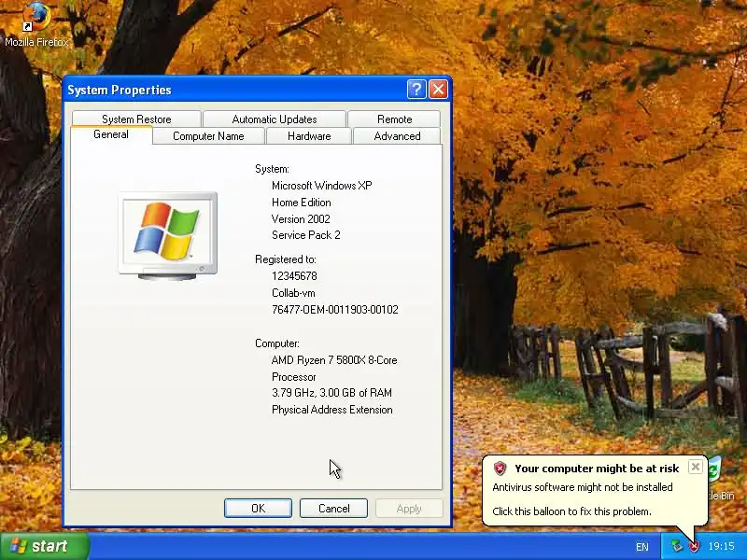This screenshot has height=560, width=747.
Task: Click the 'System:' label
Action: coord(272,169)
